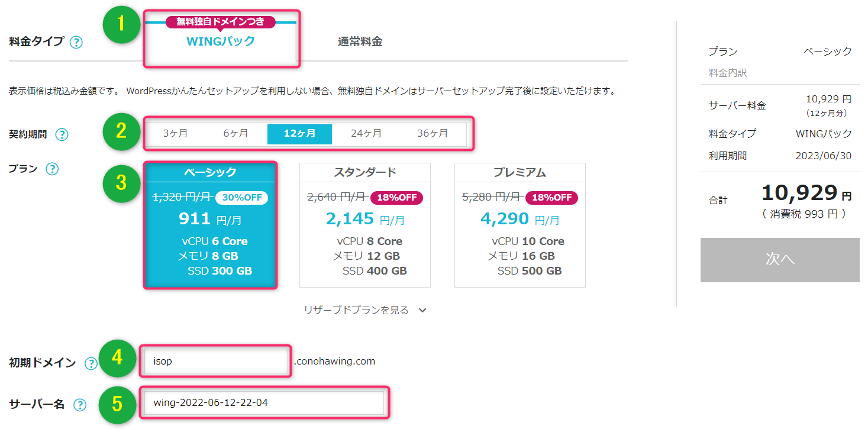Viewport: 868px width, 432px height.
Task: Click the chevron next to リザーブドプラン
Action: pyautogui.click(x=422, y=310)
